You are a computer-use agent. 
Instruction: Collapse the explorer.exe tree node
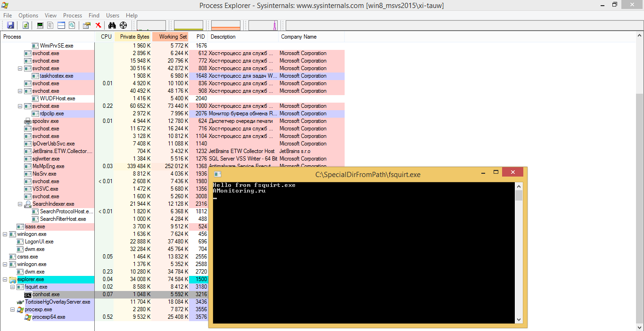pyautogui.click(x=5, y=279)
